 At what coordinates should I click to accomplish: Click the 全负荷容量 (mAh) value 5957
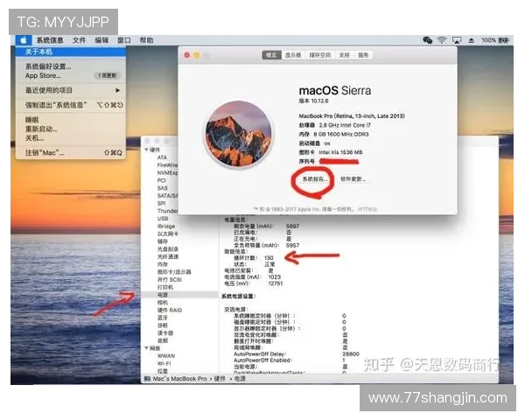[292, 246]
